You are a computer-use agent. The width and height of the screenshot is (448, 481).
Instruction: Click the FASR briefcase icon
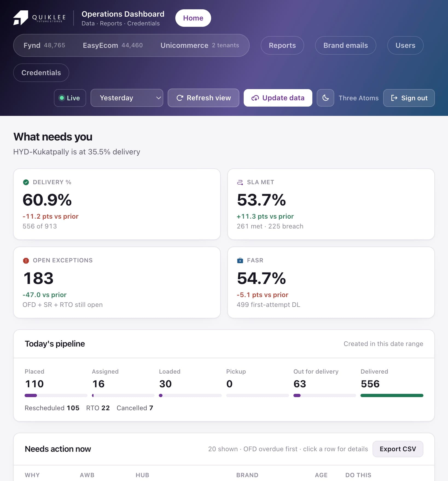(240, 260)
